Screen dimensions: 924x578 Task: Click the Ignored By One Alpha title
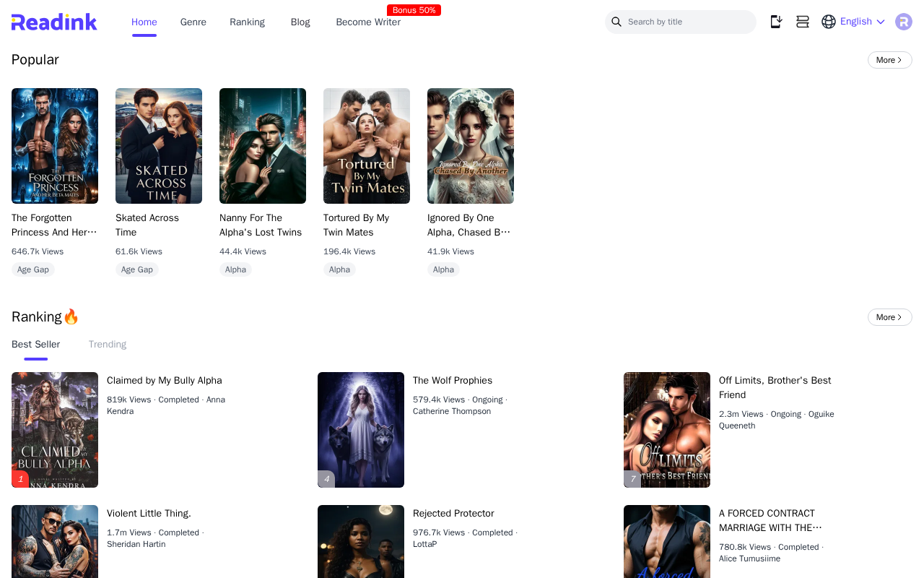click(469, 225)
